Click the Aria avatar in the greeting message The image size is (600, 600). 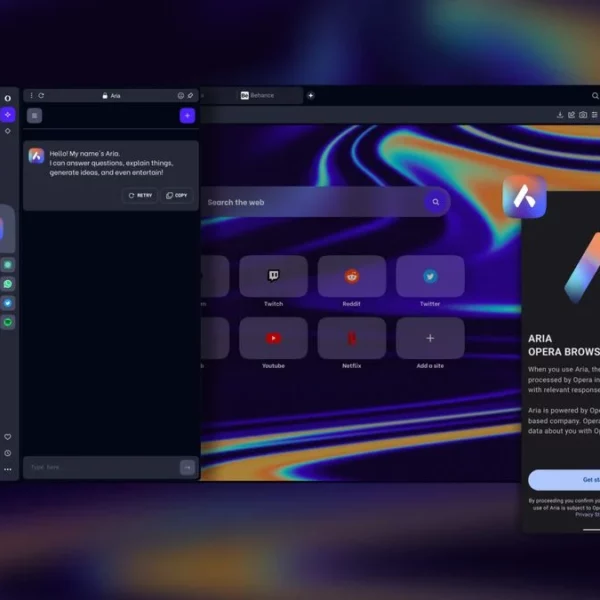pos(36,156)
